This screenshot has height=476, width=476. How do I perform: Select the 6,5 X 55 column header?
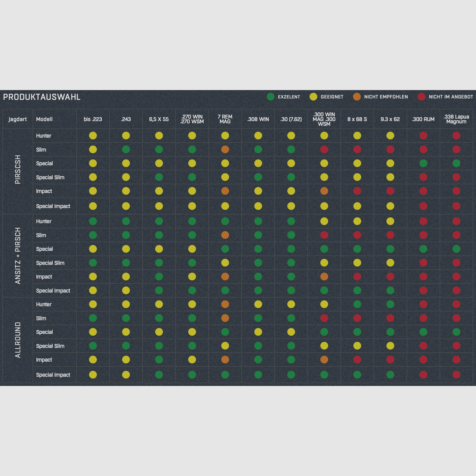(159, 119)
